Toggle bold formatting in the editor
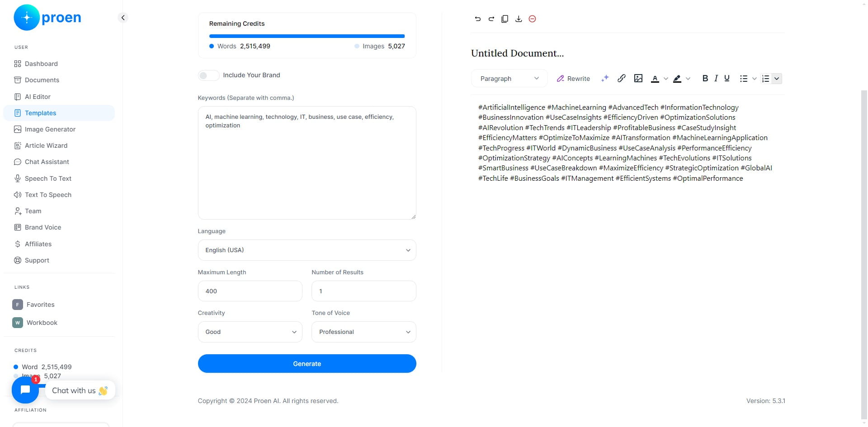This screenshot has width=868, height=427. click(705, 78)
